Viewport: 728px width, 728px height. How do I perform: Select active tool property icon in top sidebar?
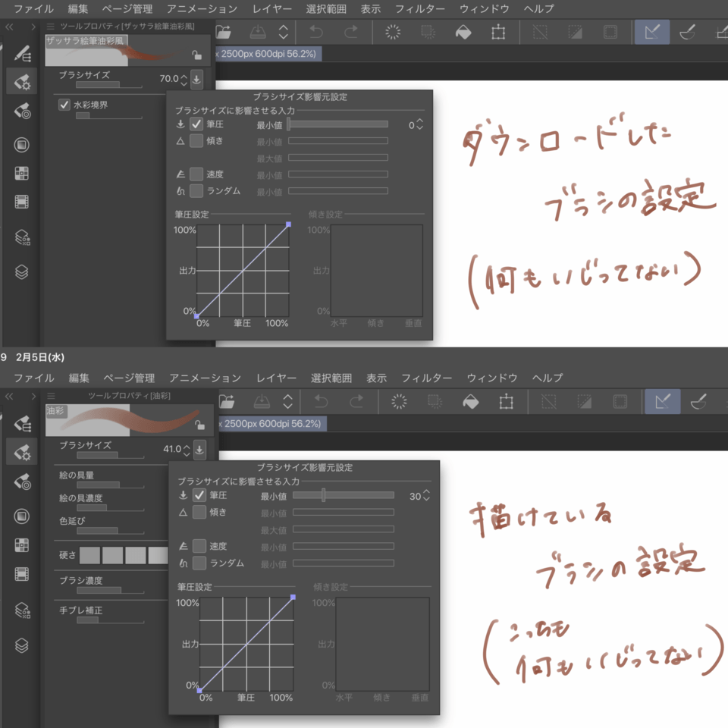coord(22,82)
